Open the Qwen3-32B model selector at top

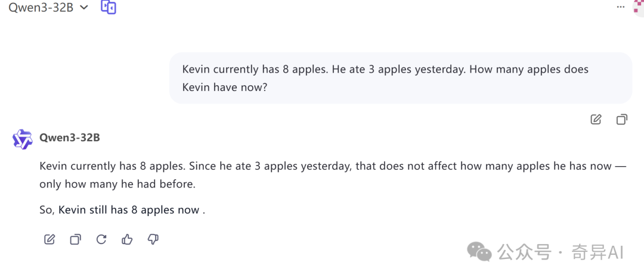point(48,7)
